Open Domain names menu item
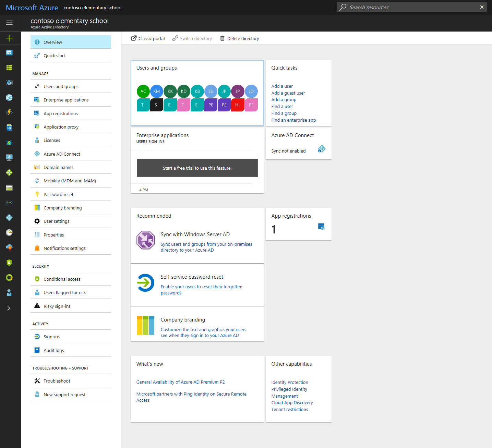Image resolution: width=492 pixels, height=448 pixels. click(x=71, y=167)
